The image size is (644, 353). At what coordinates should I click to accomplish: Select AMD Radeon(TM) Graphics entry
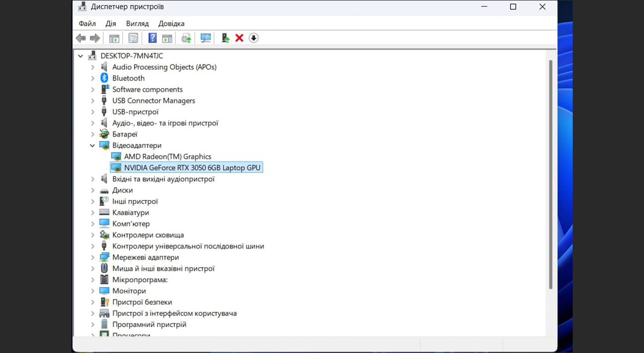click(x=167, y=157)
